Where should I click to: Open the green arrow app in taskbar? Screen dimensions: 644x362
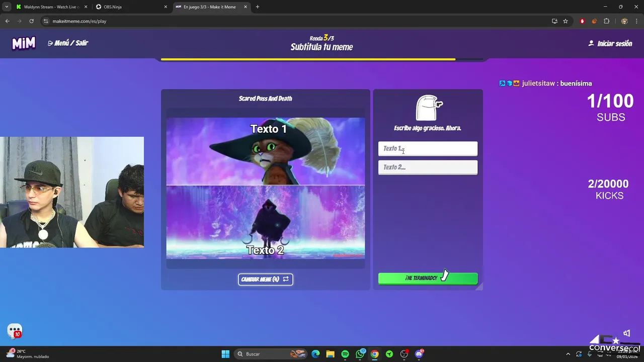point(389,354)
